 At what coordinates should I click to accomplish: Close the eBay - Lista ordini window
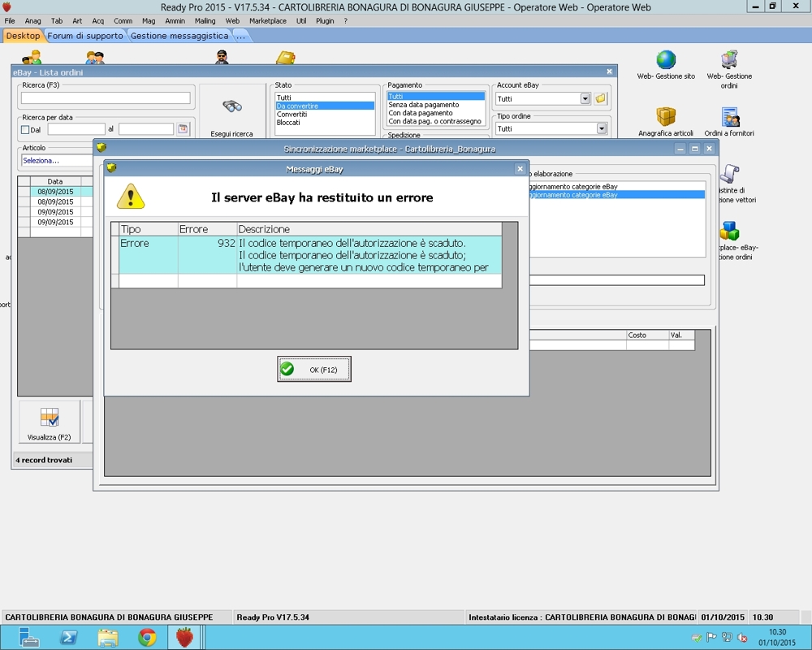pos(609,71)
